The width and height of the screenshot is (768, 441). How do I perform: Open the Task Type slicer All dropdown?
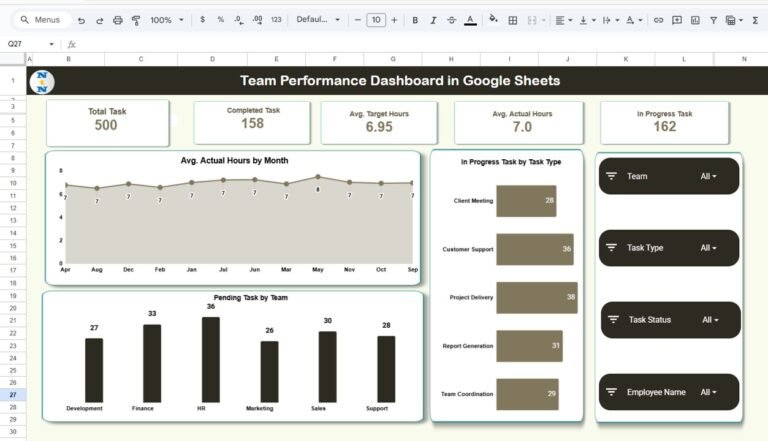(708, 248)
